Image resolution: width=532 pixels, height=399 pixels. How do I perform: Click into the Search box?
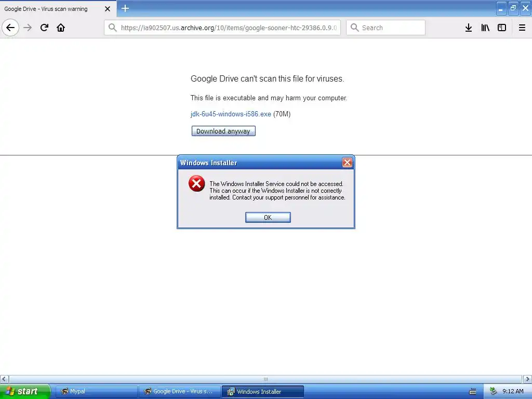386,28
